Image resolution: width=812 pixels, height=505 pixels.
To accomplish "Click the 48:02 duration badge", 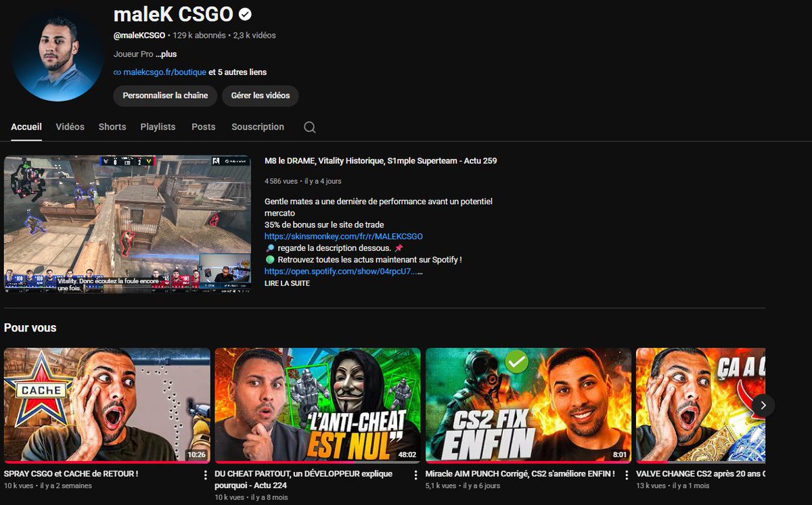I will pyautogui.click(x=407, y=455).
